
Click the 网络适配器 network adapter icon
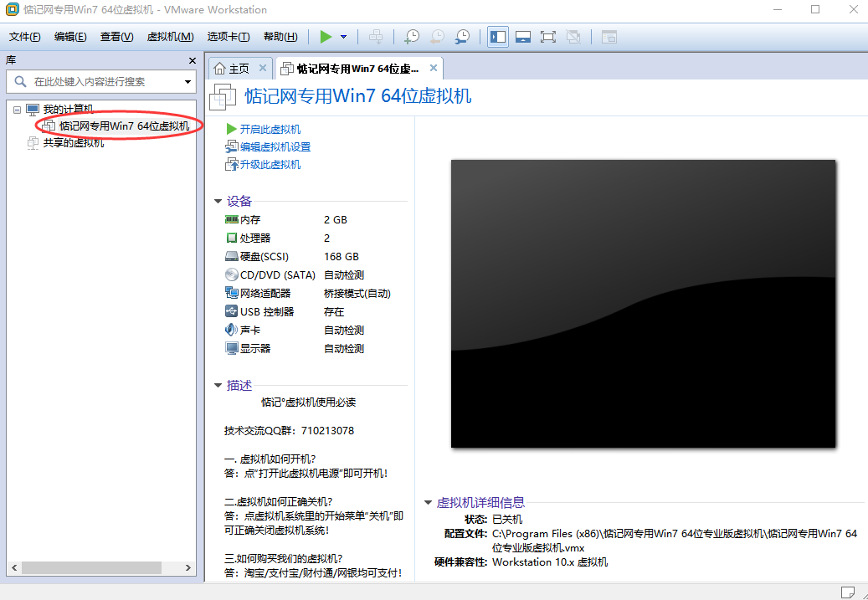(x=231, y=294)
